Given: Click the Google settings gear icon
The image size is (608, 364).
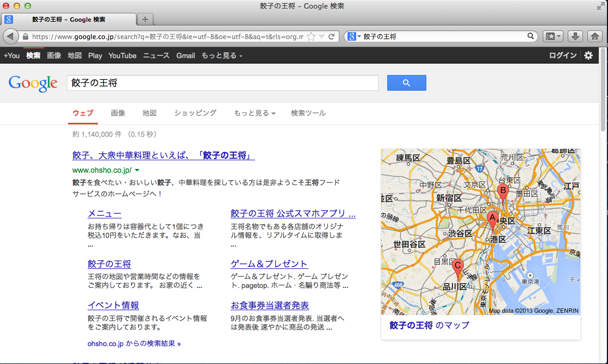Looking at the screenshot, I should click(x=588, y=55).
